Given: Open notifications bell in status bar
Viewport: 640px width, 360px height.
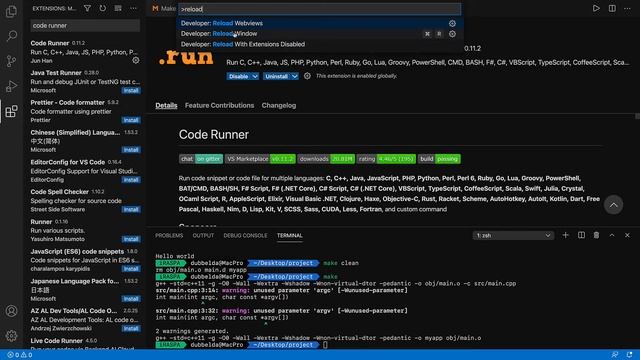Looking at the screenshot, I should [x=629, y=355].
